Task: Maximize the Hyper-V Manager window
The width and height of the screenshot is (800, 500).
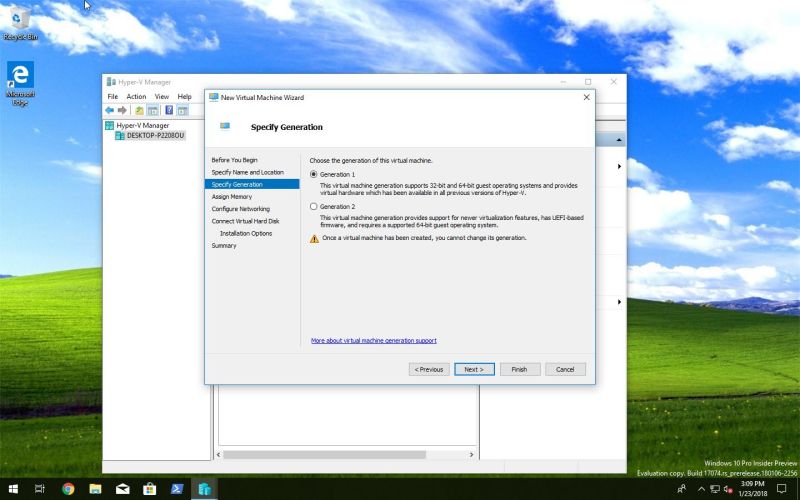Action: [588, 82]
